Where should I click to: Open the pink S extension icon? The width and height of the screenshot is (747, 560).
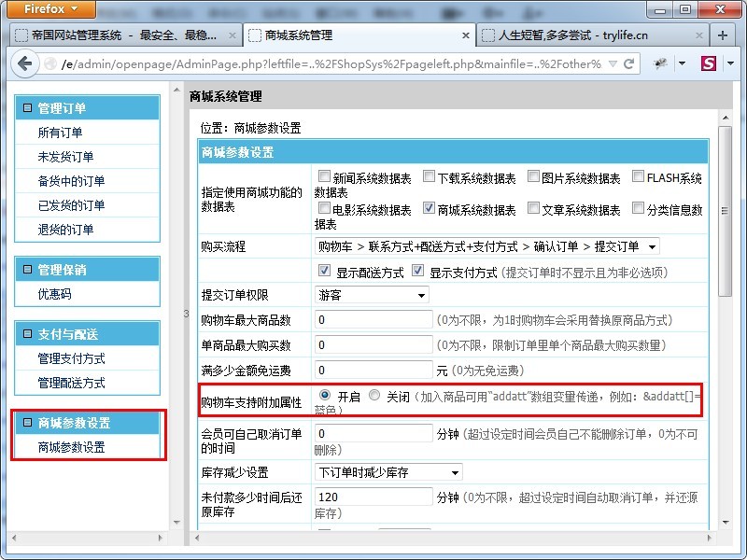(x=709, y=63)
